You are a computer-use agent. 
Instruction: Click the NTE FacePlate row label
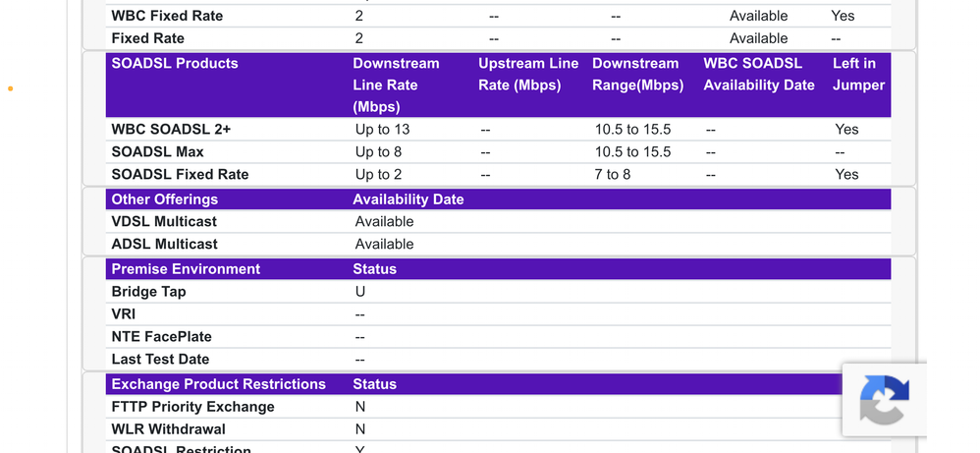coord(161,337)
